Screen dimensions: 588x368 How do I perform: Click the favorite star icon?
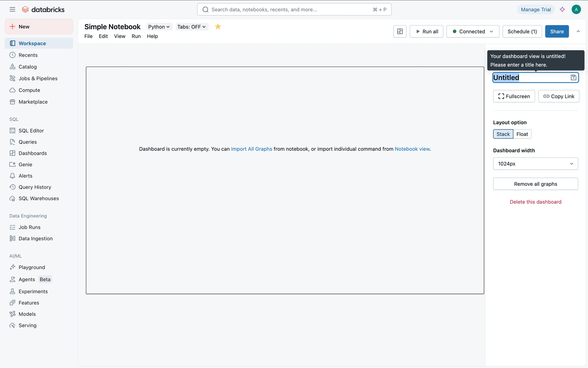click(218, 27)
